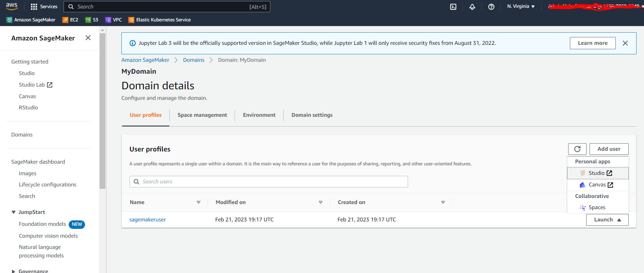This screenshot has height=273, width=644.
Task: Sort by the Created on column arrow
Action: 443,202
